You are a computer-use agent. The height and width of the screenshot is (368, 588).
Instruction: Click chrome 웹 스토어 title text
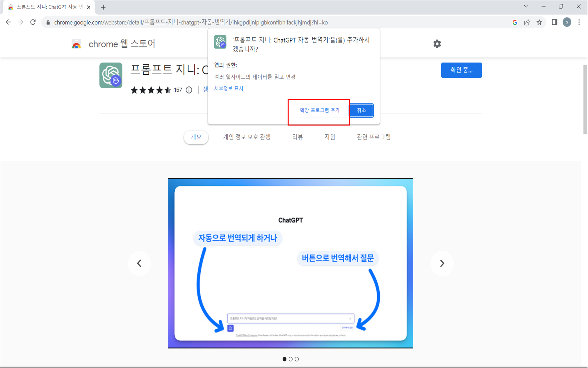(x=122, y=44)
